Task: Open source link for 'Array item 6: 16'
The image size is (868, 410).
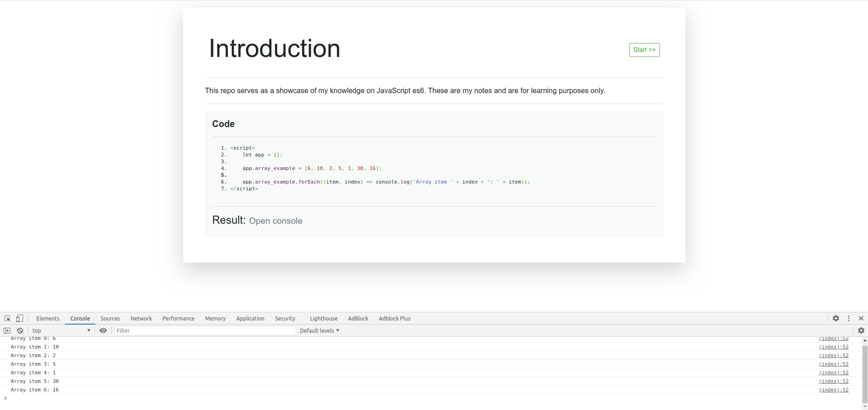Action: tap(834, 390)
